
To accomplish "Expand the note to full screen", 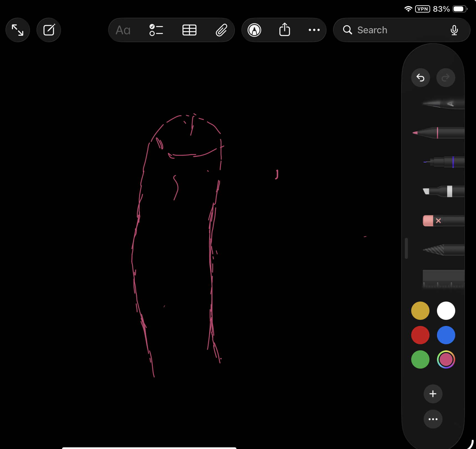I will point(18,30).
